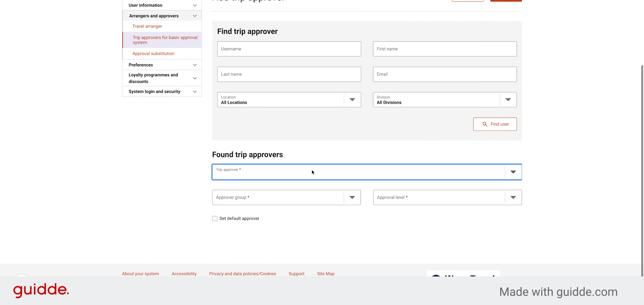Click the Loyalty programmes and discounts header
Image resolution: width=644 pixels, height=305 pixels.
(x=162, y=78)
